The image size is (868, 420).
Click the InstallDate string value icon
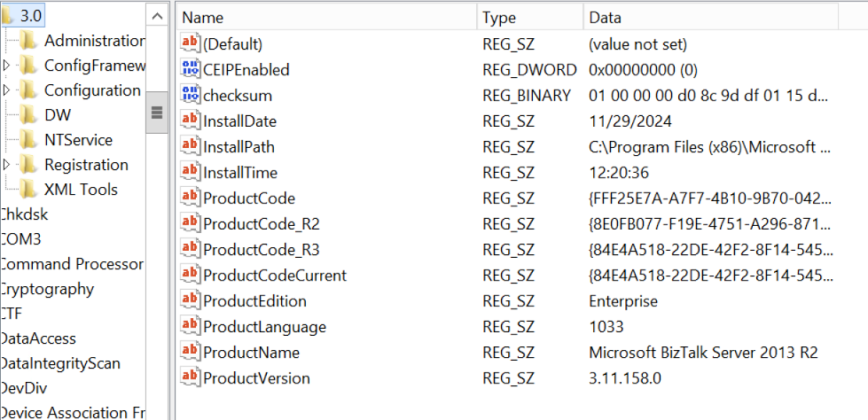(190, 121)
